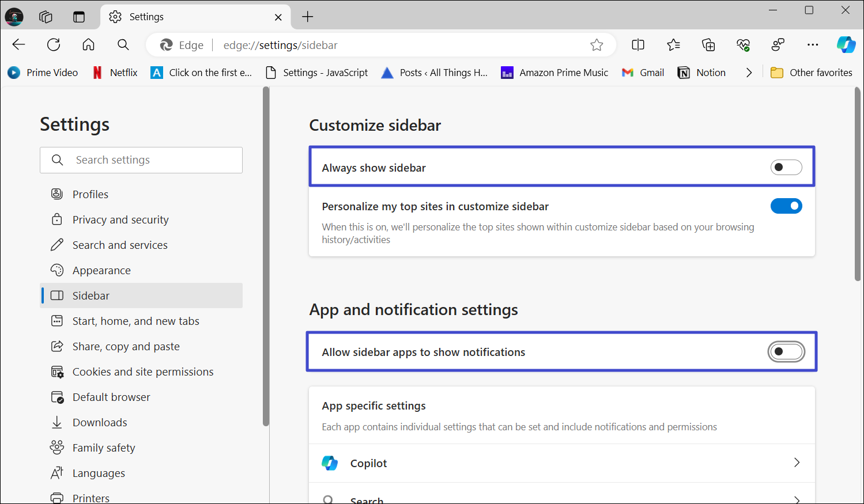Viewport: 864px width, 504px height.
Task: Select Appearance in the settings menu
Action: 101,271
